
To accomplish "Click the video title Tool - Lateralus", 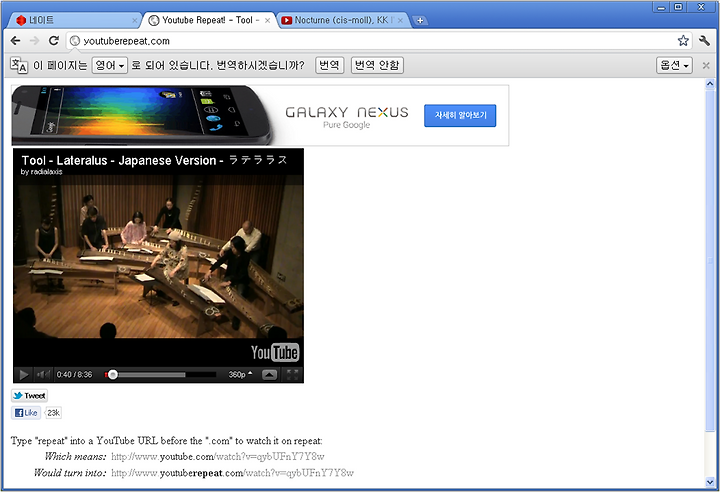I will point(154,160).
